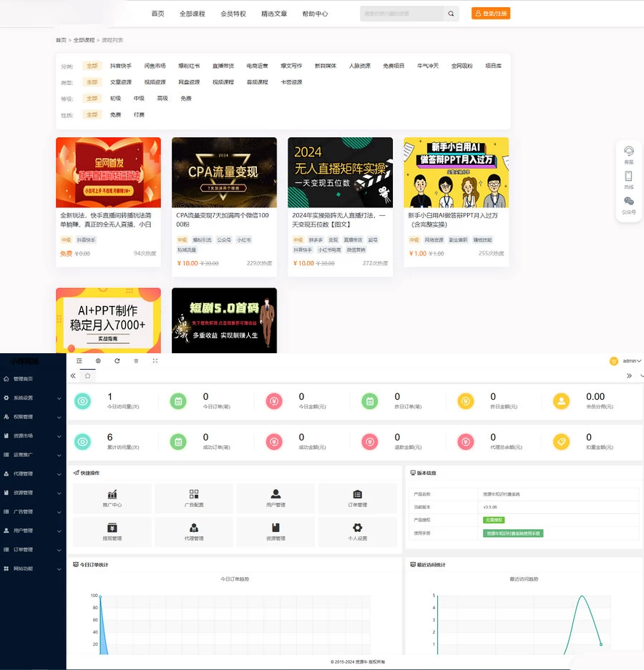Viewport: 644px width, 670px height.
Task: Click the fullscreen icon in admin toolbar
Action: pos(155,361)
